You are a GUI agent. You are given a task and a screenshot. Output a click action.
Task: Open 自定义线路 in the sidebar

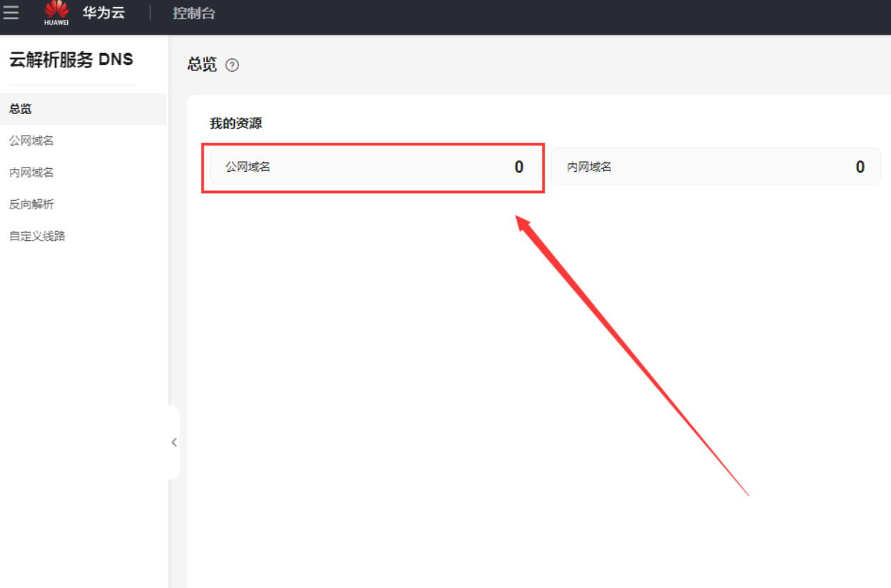point(37,236)
